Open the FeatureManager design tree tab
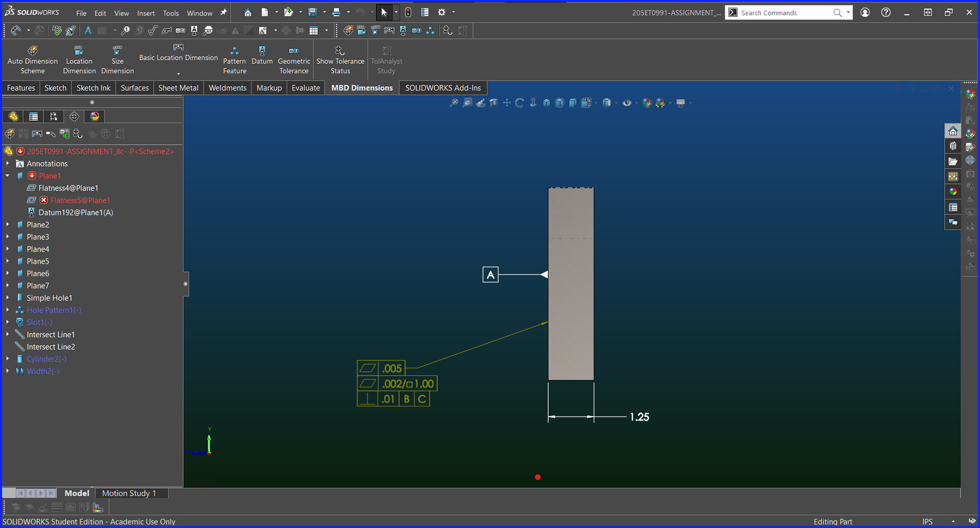 point(13,116)
